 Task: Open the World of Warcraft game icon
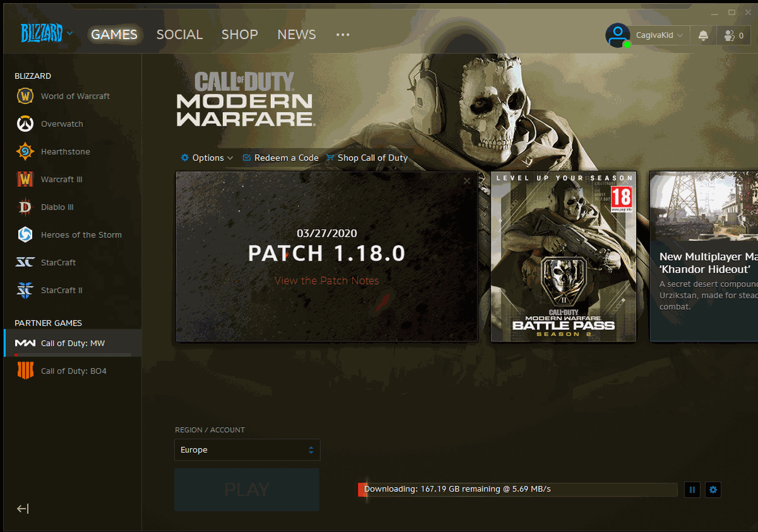pos(25,96)
